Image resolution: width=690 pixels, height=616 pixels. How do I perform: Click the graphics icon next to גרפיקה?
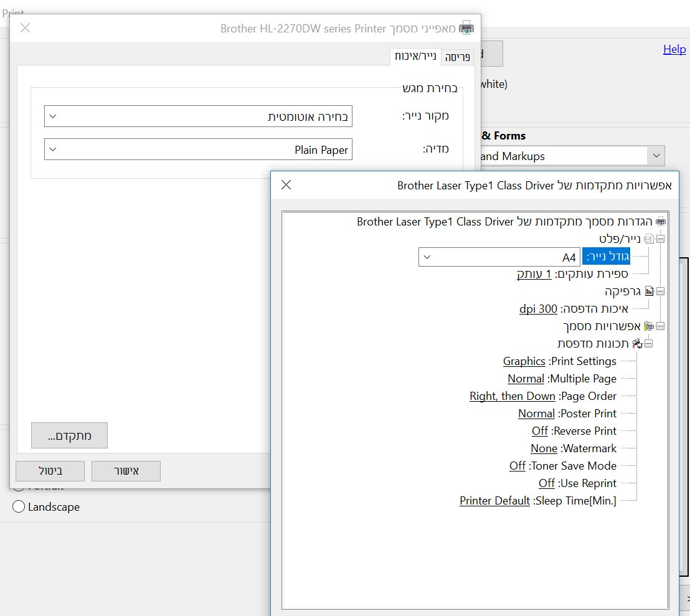pos(649,291)
